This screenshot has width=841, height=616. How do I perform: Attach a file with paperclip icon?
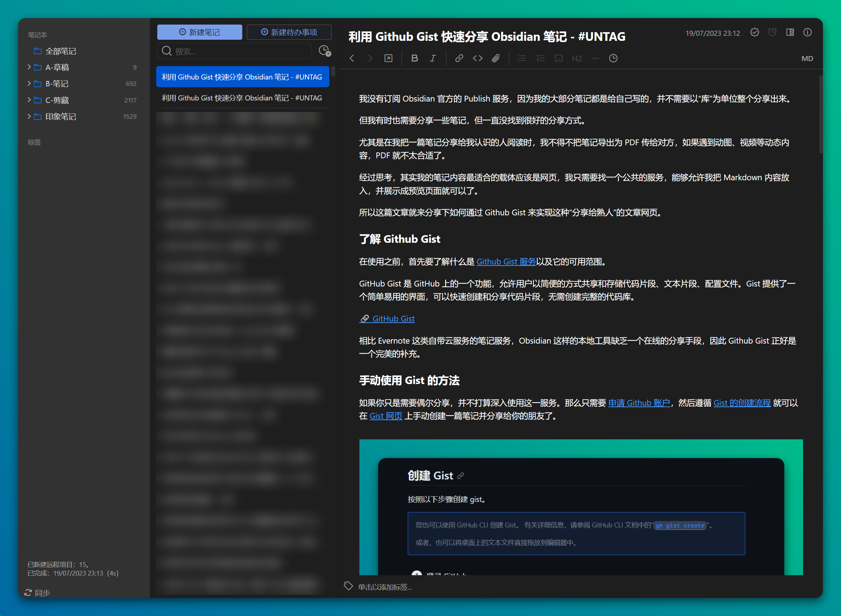495,58
